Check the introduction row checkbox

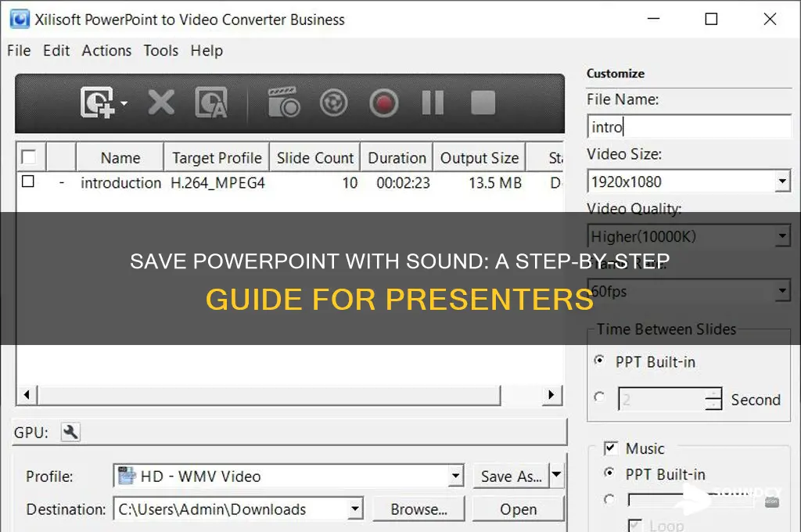pos(28,182)
